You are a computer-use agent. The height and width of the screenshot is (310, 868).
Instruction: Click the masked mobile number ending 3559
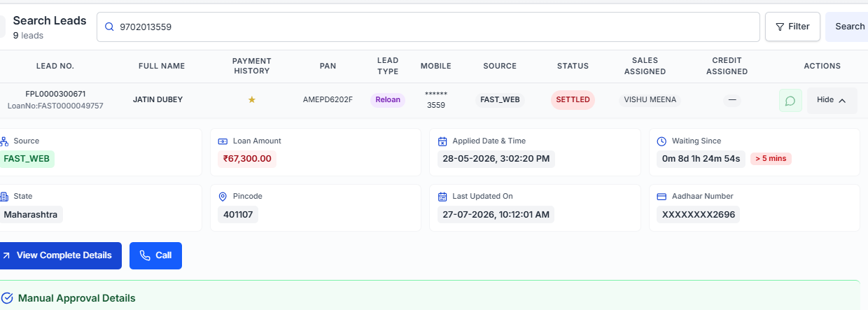tap(436, 99)
